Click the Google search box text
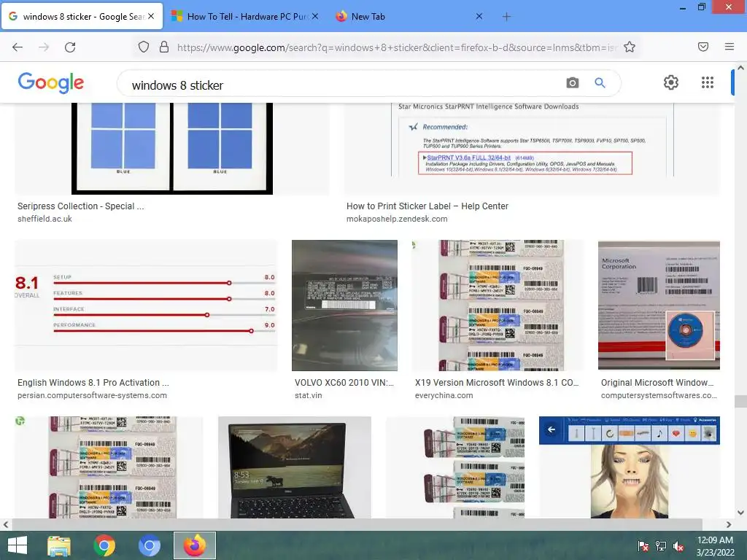The image size is (747, 560). pos(177,85)
